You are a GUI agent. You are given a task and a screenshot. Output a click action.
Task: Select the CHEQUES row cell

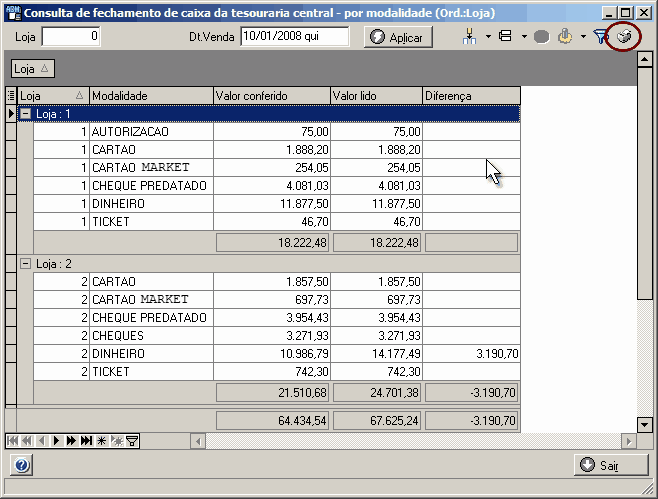(x=151, y=336)
